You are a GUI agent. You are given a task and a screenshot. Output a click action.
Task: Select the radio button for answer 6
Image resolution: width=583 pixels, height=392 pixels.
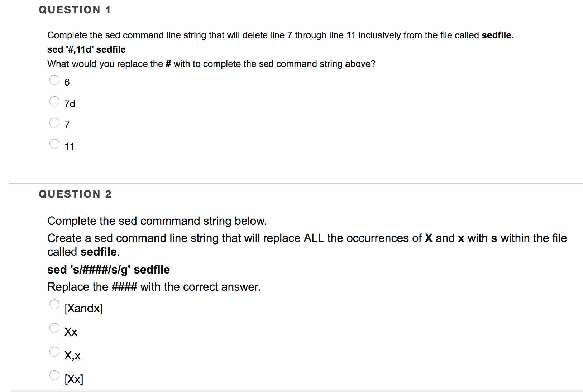point(54,80)
